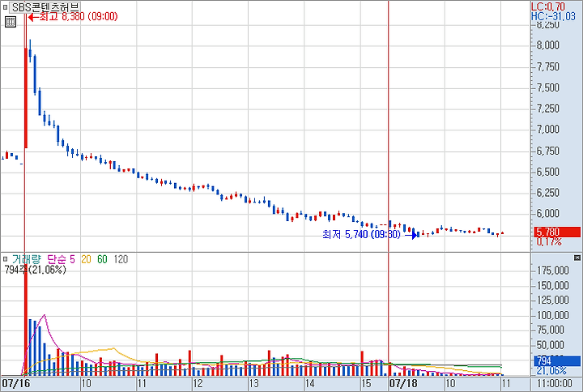Click the 07/16 date label on time axis
This screenshot has height=392, width=583.
pos(15,383)
